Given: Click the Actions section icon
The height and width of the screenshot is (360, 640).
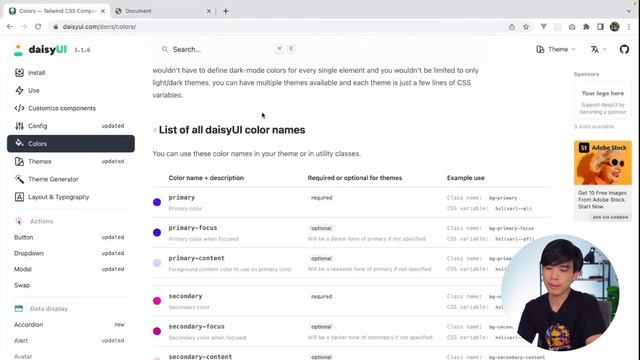Looking at the screenshot, I should coord(19,221).
